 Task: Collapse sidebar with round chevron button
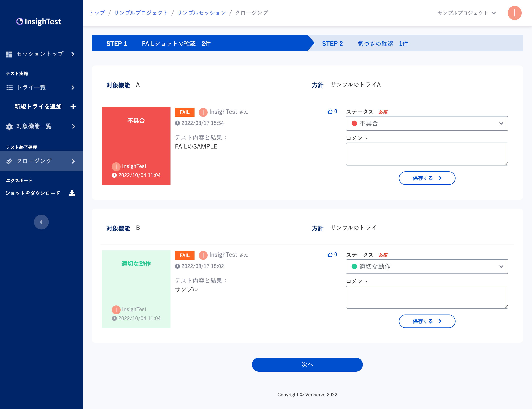[x=41, y=222]
